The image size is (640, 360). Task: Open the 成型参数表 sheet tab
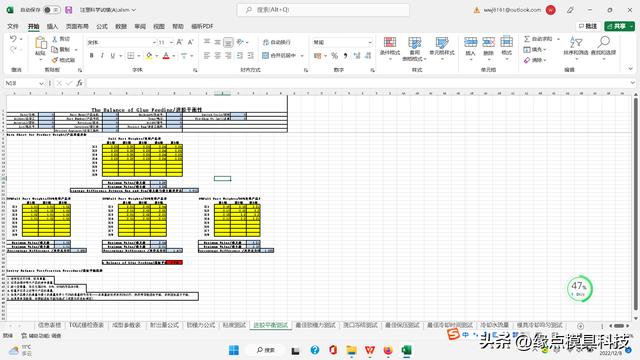tap(126, 325)
